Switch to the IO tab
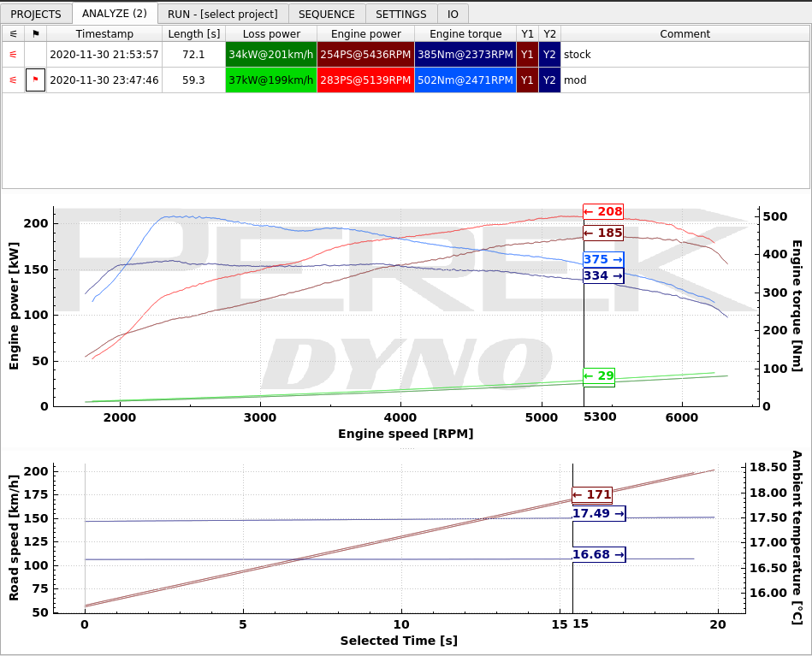812x656 pixels. tap(453, 14)
